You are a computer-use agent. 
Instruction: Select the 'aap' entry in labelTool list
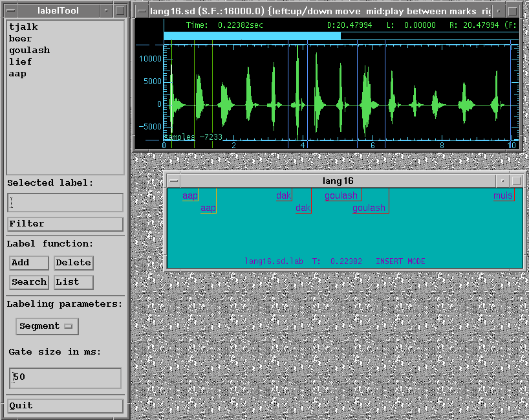pos(17,74)
